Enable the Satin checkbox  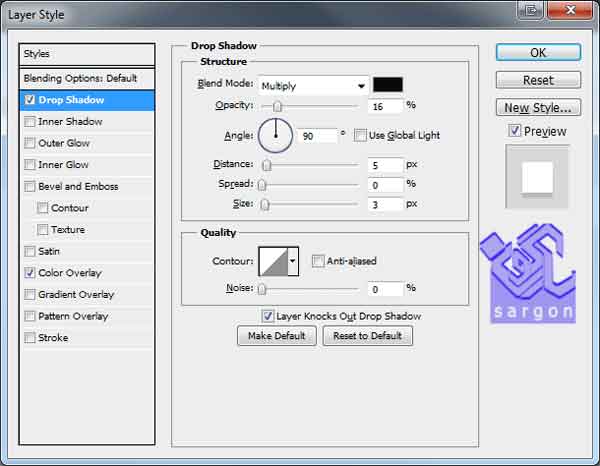[x=29, y=251]
